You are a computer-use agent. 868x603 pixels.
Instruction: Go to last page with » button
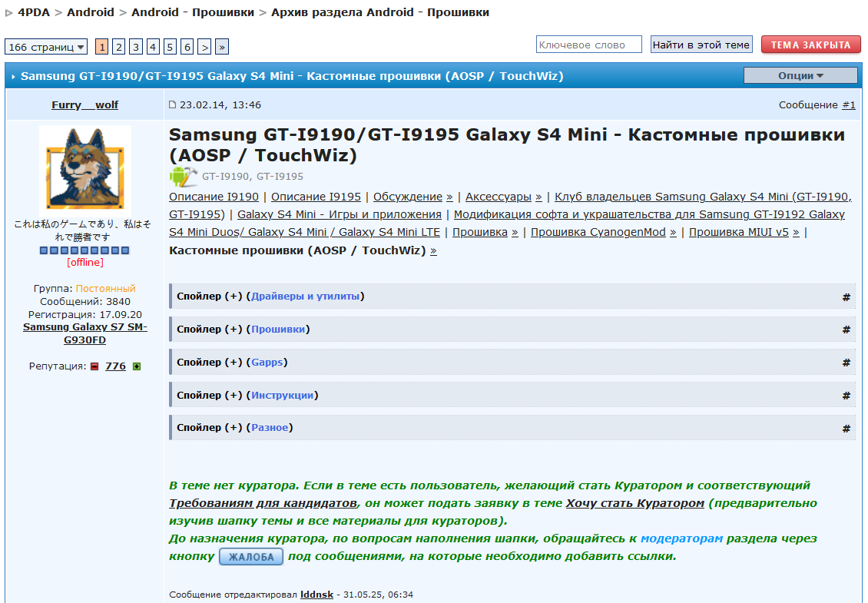(221, 47)
